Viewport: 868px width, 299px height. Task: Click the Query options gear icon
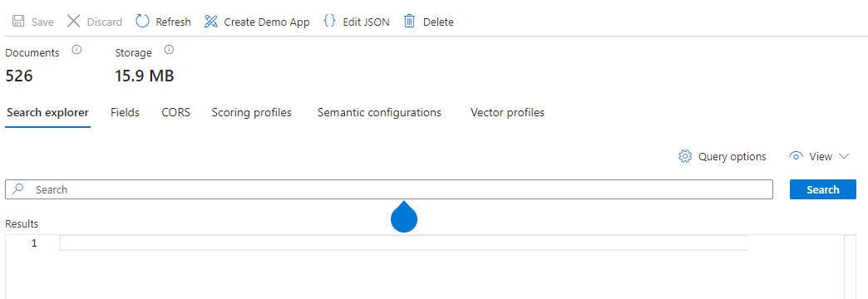point(685,156)
